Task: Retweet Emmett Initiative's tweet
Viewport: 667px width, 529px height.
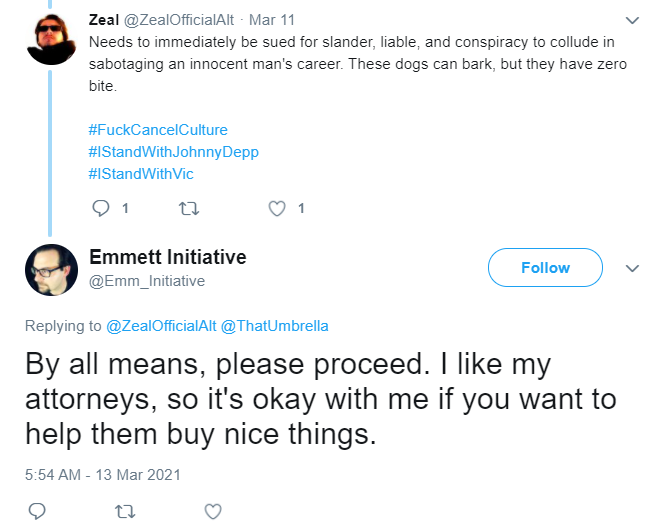Action: [125, 512]
